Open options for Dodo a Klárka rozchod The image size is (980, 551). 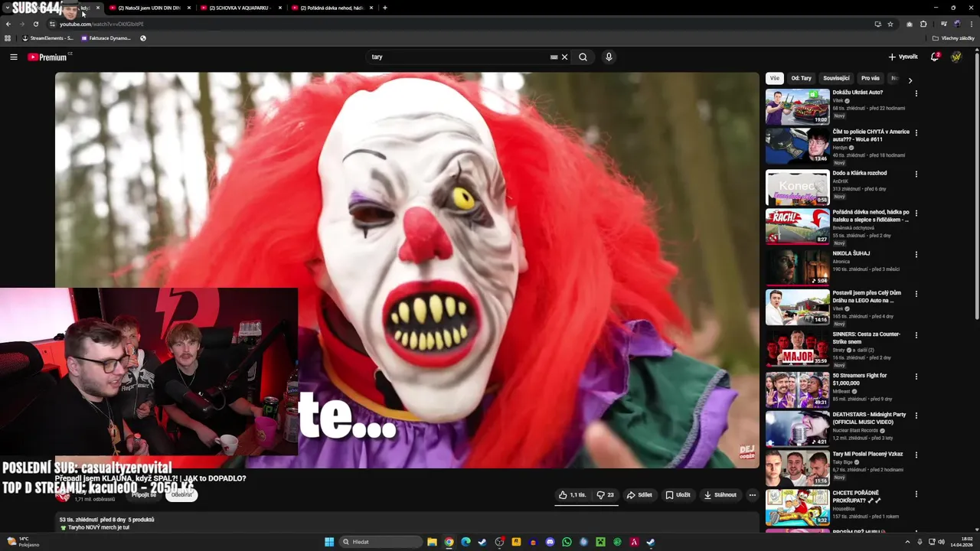click(x=916, y=174)
